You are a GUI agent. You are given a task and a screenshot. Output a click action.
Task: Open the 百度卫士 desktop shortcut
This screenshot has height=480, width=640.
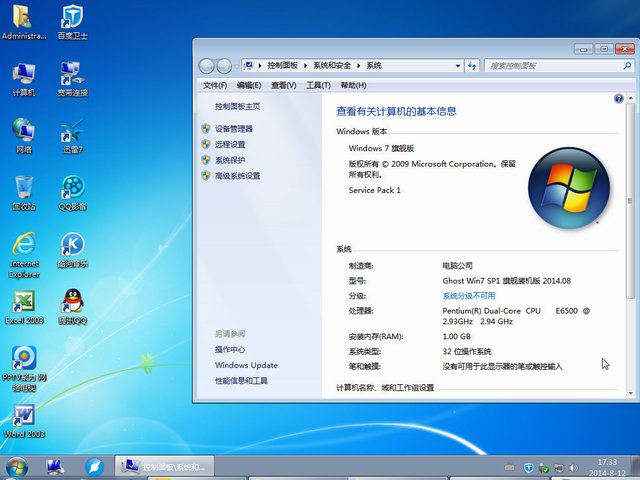pos(72,22)
